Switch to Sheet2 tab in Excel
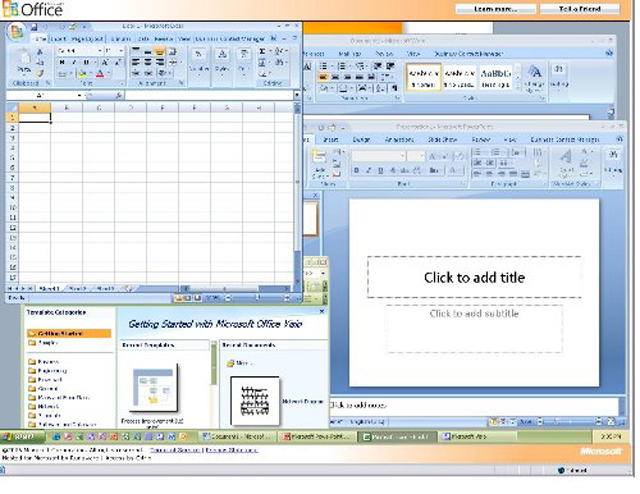This screenshot has width=640, height=494. point(78,289)
